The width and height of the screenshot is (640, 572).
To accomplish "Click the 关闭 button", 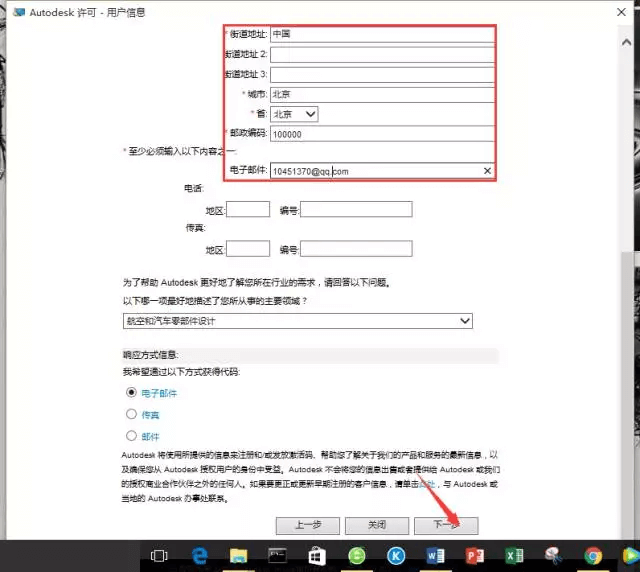I will click(x=377, y=525).
